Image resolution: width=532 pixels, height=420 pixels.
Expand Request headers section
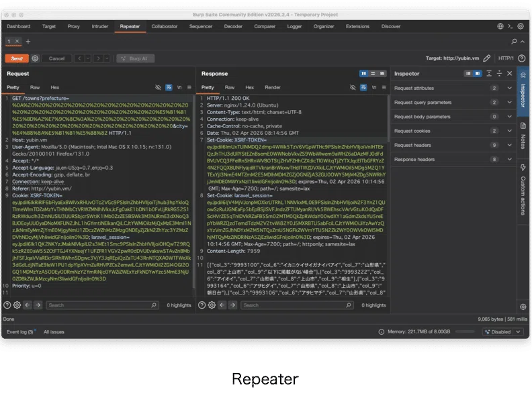pyautogui.click(x=453, y=145)
